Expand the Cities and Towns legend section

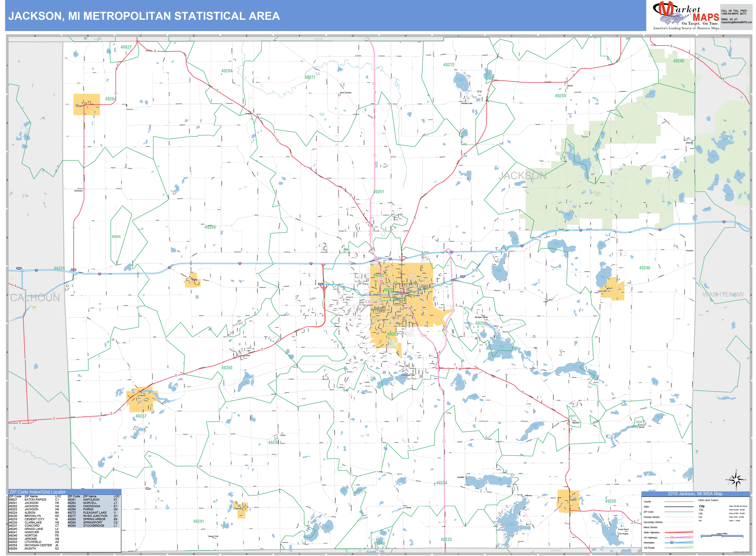[708, 500]
